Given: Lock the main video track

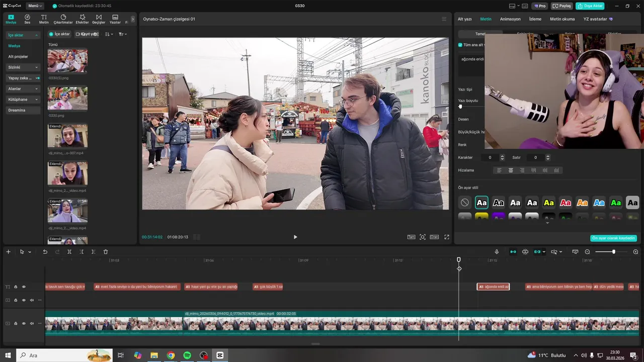Looking at the screenshot, I should click(x=16, y=323).
